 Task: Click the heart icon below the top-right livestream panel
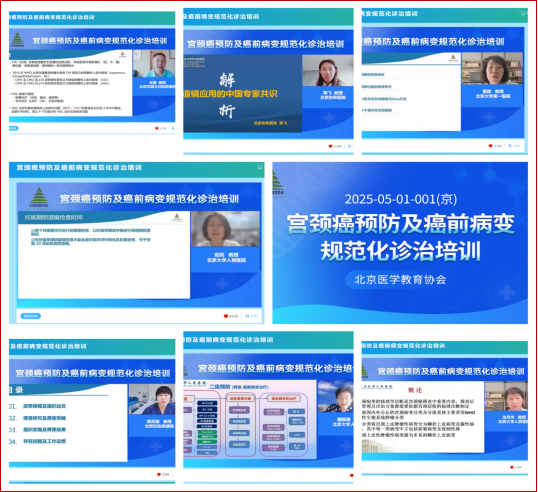[x=490, y=146]
